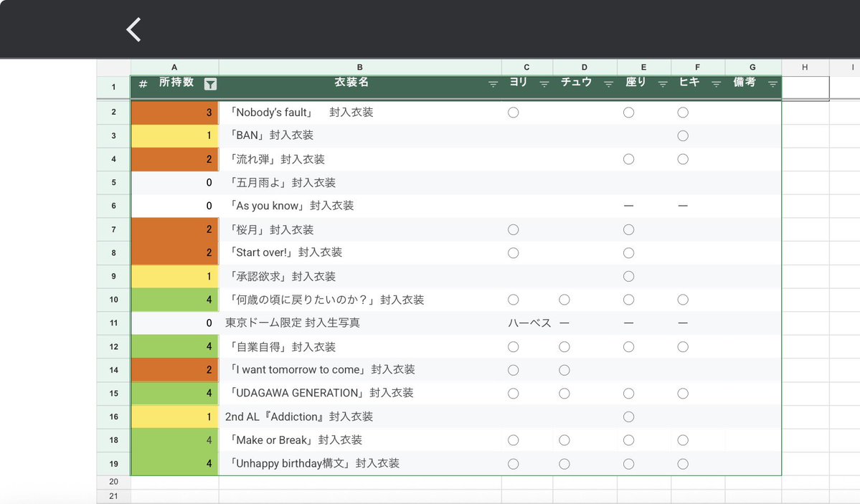Open filter dropdown for 衣装名 column
Viewport: 860px width, 504px height.
[493, 84]
